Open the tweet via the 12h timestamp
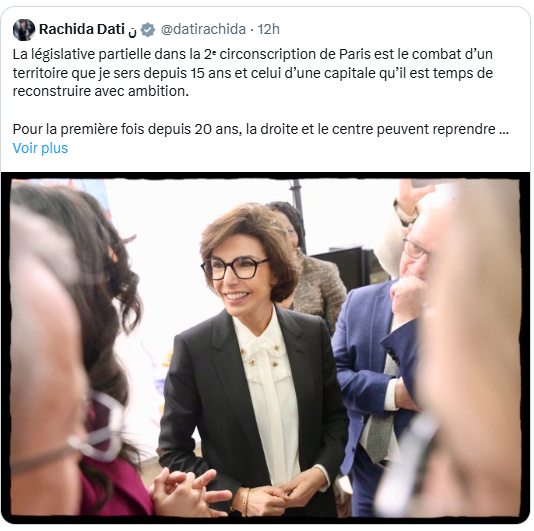534x531 pixels. pyautogui.click(x=268, y=29)
